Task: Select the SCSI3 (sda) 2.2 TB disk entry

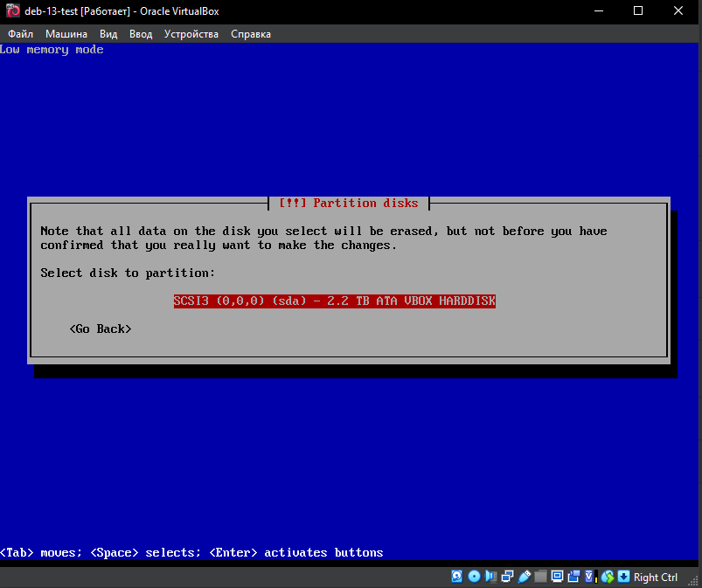Action: point(334,301)
